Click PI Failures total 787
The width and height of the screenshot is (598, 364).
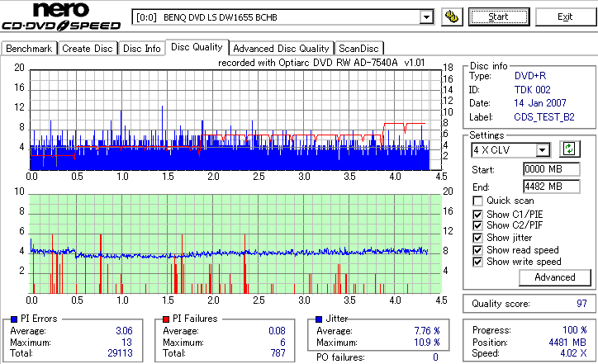278,353
